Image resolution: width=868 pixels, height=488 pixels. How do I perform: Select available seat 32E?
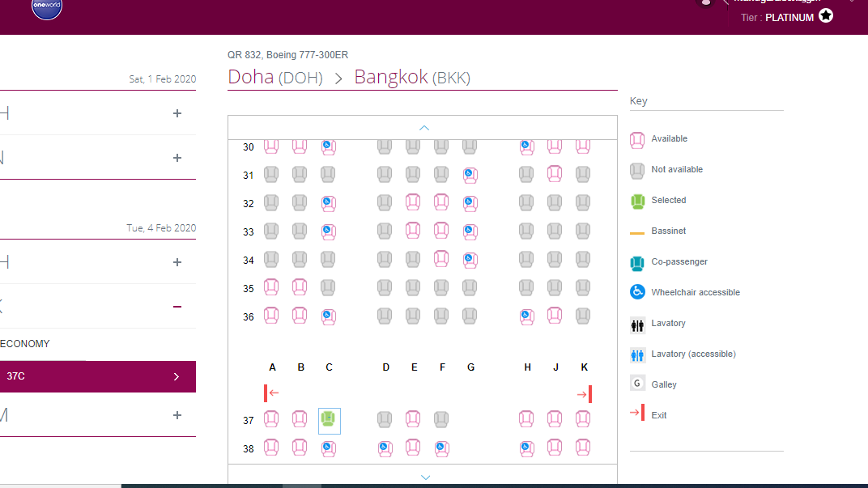tap(413, 202)
